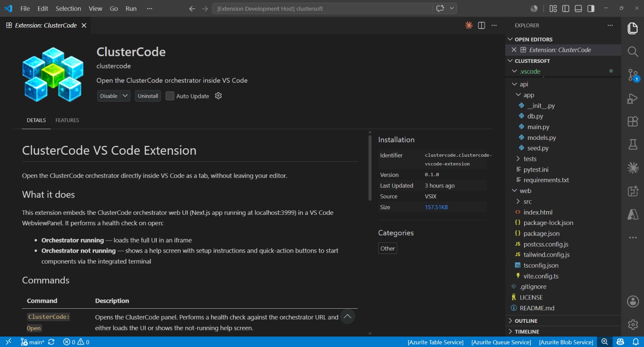Open the Extensions view in activity bar
This screenshot has width=644, height=347.
633,121
